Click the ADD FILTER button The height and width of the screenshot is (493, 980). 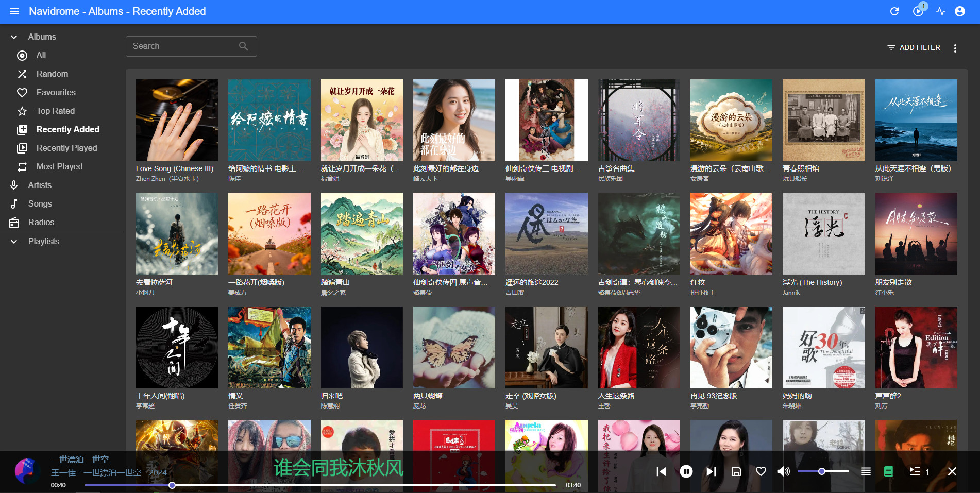click(x=914, y=47)
